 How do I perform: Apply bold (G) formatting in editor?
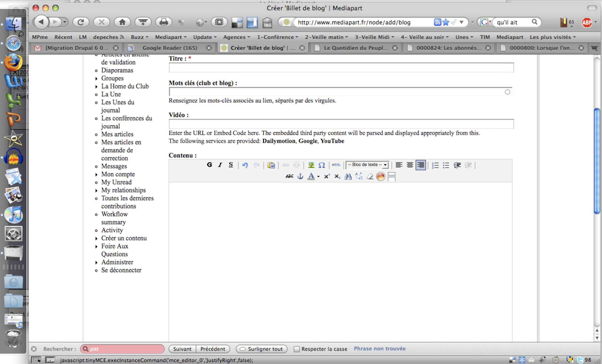click(x=209, y=165)
